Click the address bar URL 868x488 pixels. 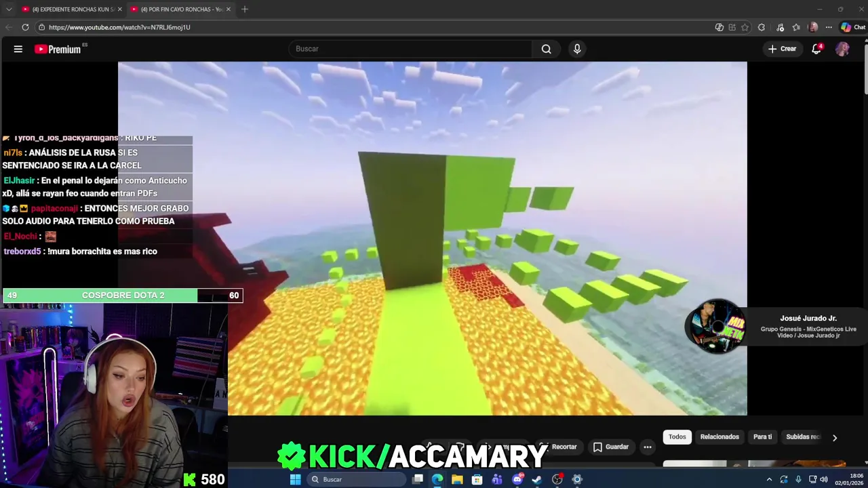pyautogui.click(x=119, y=27)
